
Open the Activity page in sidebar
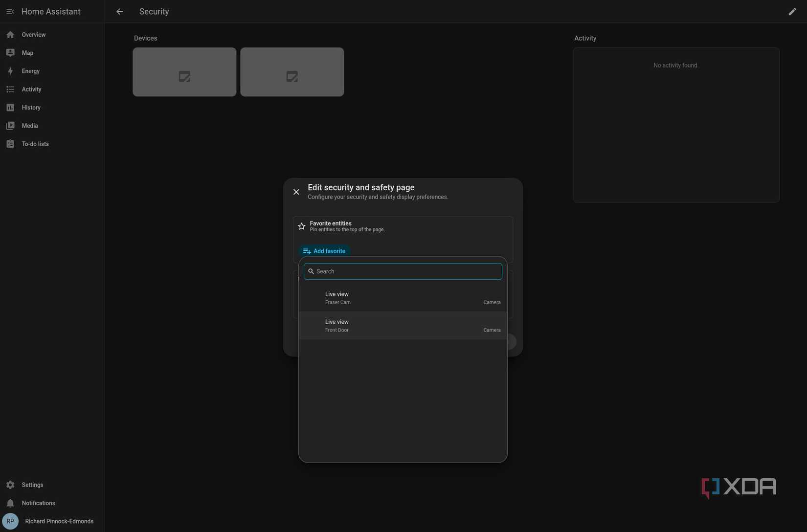[x=52, y=89]
